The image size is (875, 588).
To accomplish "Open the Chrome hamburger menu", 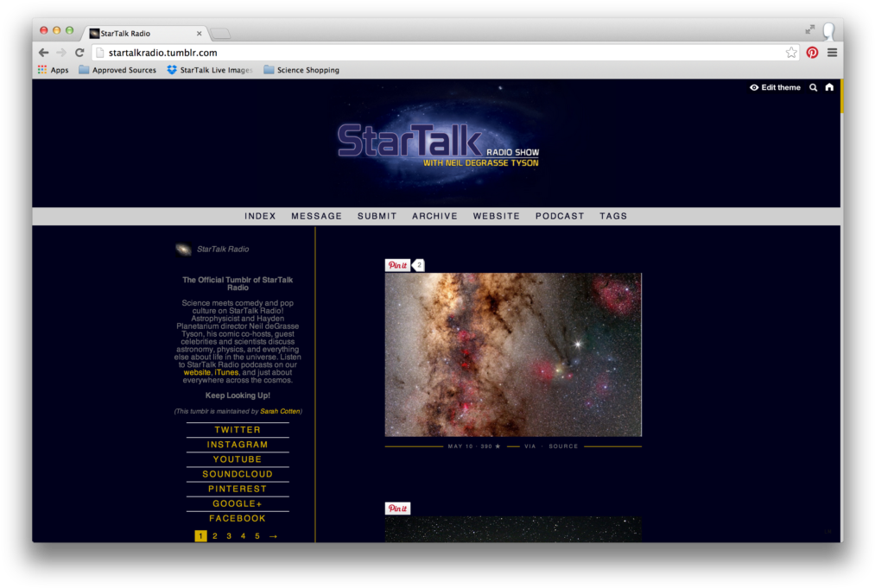I will tap(832, 53).
